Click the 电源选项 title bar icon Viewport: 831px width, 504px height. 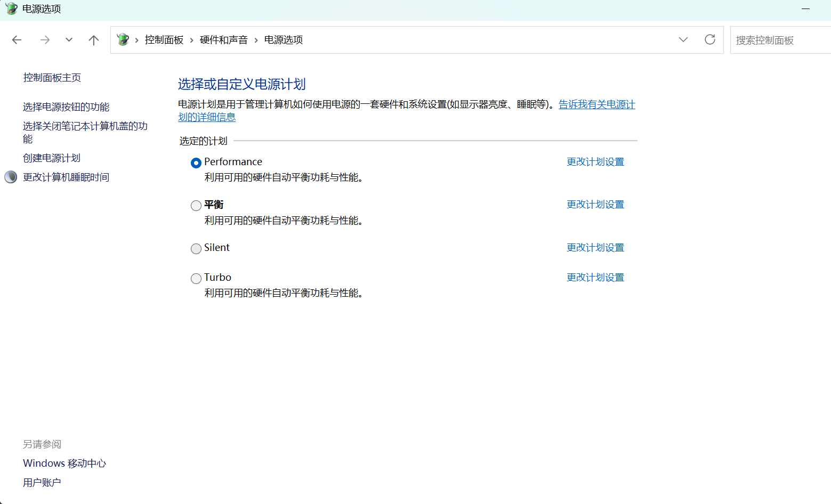(x=12, y=9)
